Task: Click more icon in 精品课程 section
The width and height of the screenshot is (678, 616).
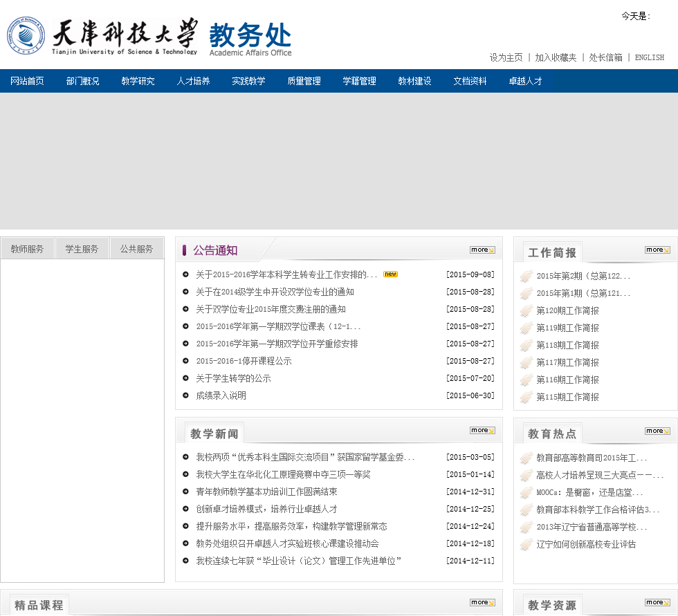Action: pos(483,603)
